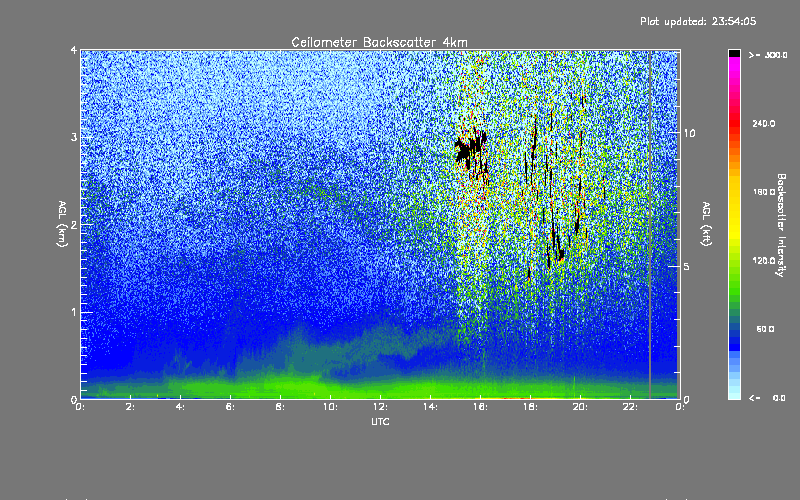The height and width of the screenshot is (500, 800).
Task: Click the "<= 0.0" colorbar value
Action: pos(768,398)
